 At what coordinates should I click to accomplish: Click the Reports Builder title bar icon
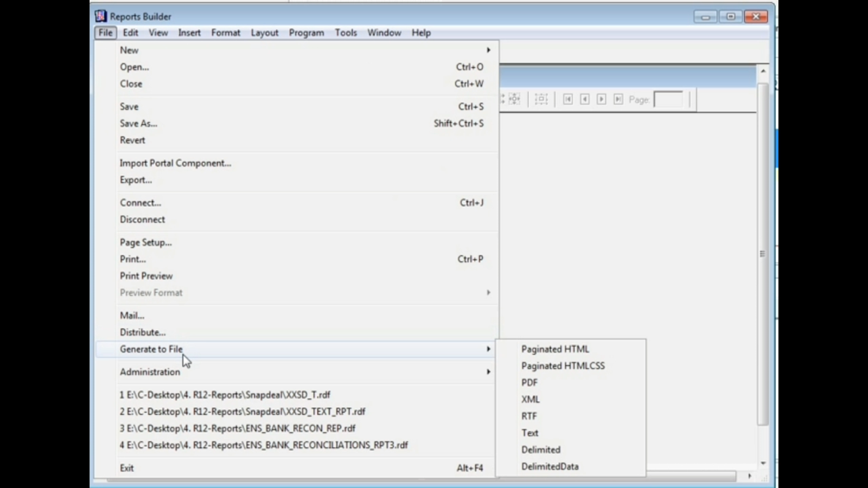click(101, 16)
